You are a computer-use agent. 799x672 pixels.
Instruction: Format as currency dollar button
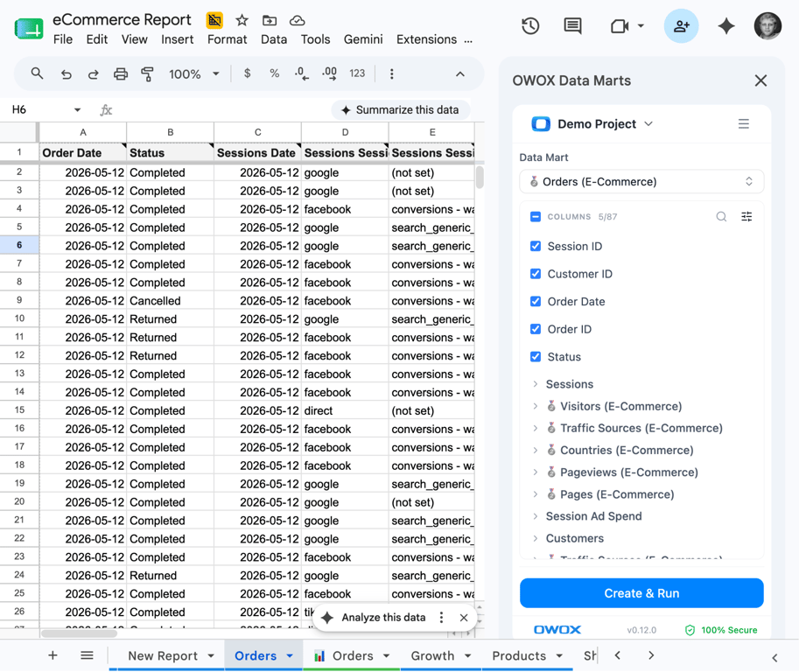point(247,73)
